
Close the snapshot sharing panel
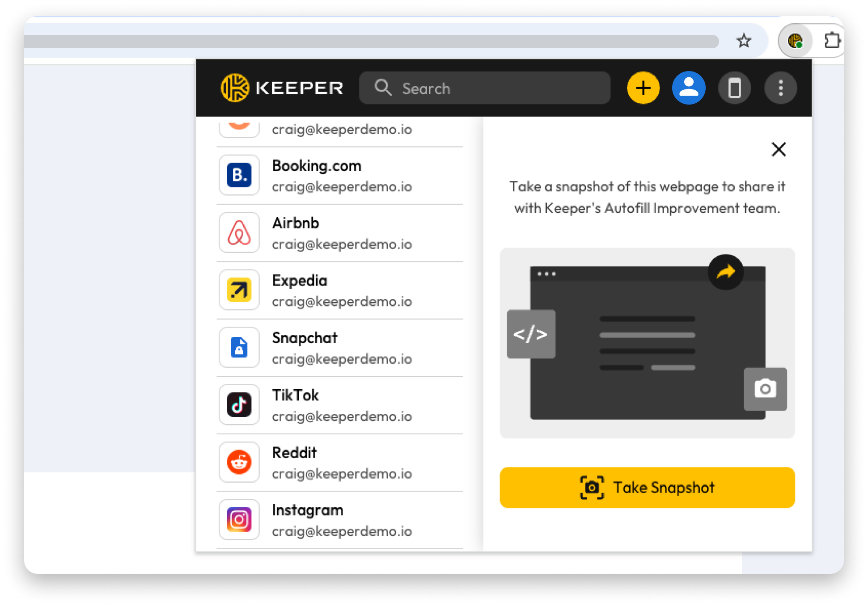click(x=779, y=149)
